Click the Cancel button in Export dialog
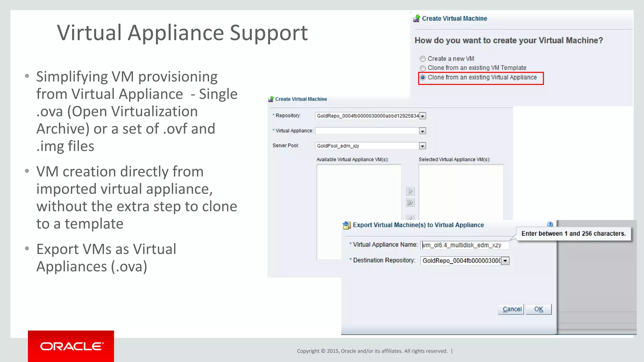The width and height of the screenshot is (644, 362). coord(511,309)
